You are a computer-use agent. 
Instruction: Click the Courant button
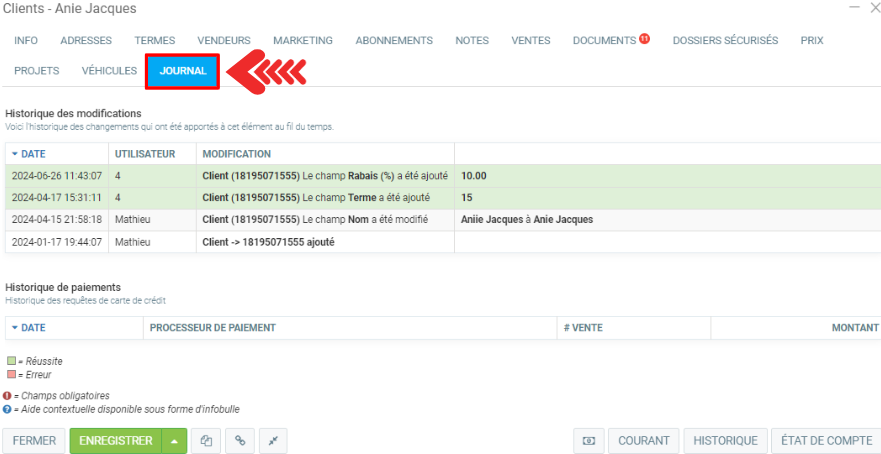pos(644,441)
